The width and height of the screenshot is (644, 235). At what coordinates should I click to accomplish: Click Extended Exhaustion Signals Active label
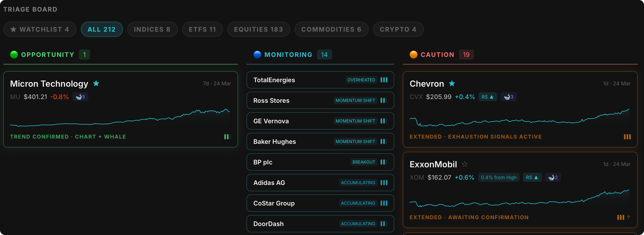pyautogui.click(x=476, y=137)
